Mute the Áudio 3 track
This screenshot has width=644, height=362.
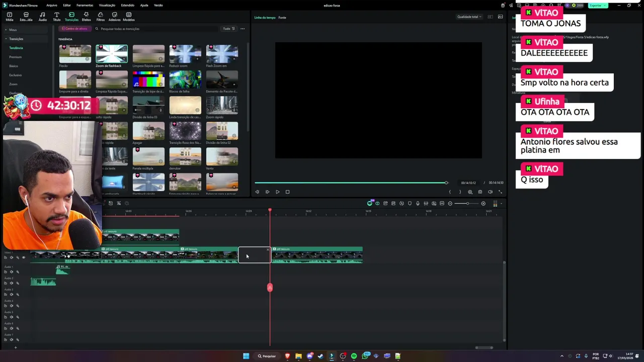click(12, 294)
